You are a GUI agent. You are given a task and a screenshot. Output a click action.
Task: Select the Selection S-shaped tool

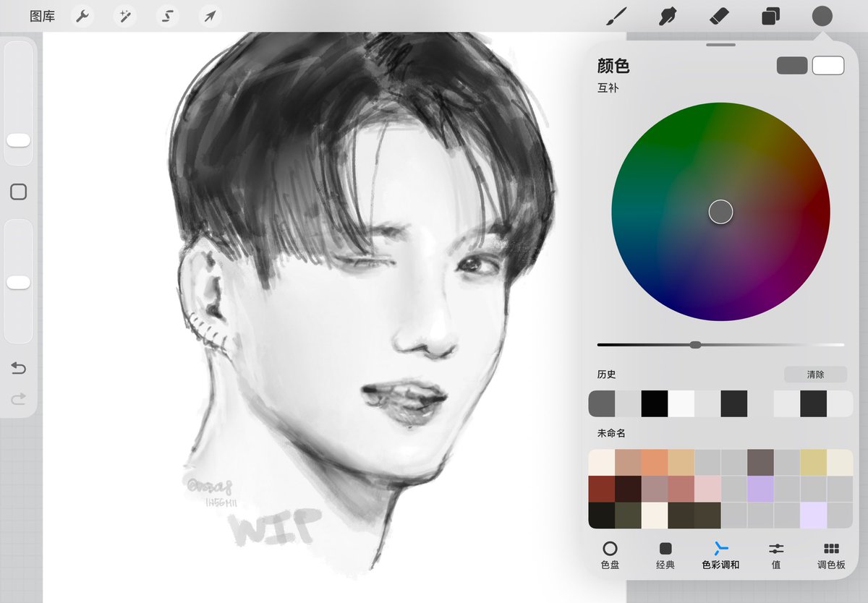(168, 16)
